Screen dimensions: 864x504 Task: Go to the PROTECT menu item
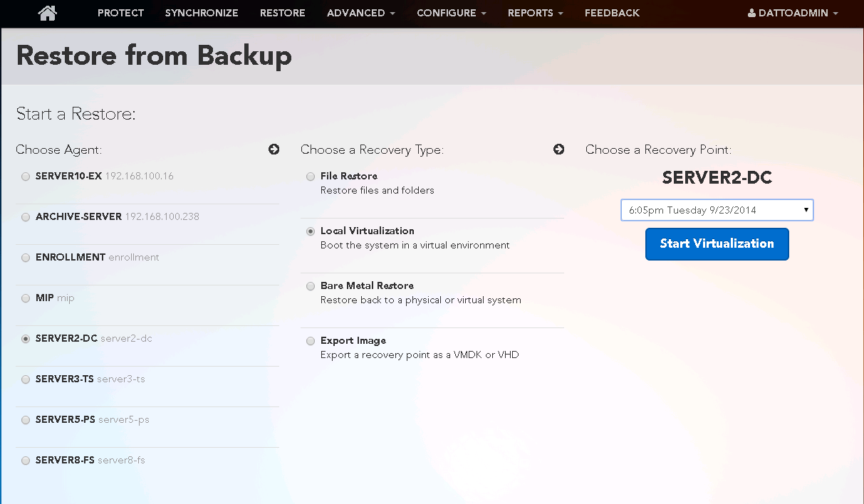(x=120, y=13)
